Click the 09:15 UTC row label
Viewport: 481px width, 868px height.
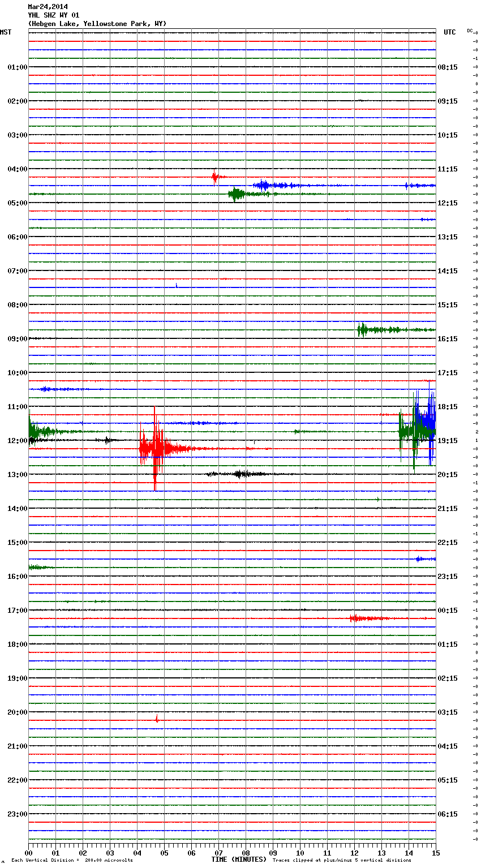coord(448,101)
